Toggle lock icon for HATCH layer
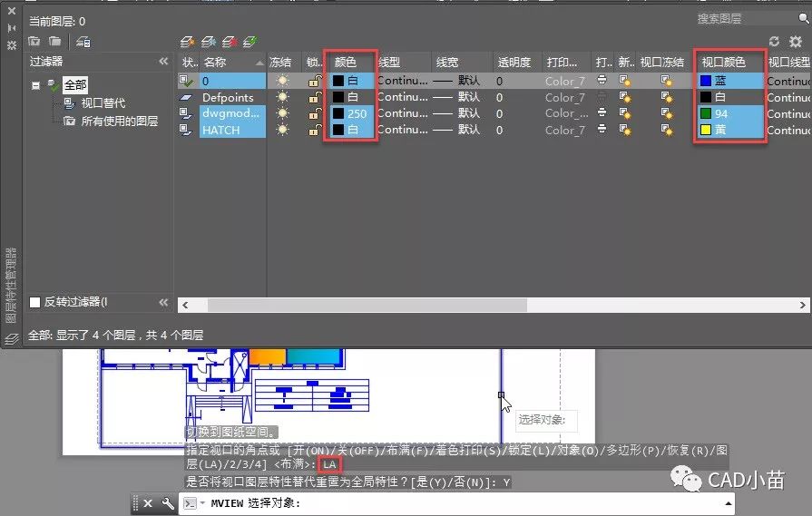 coord(314,130)
